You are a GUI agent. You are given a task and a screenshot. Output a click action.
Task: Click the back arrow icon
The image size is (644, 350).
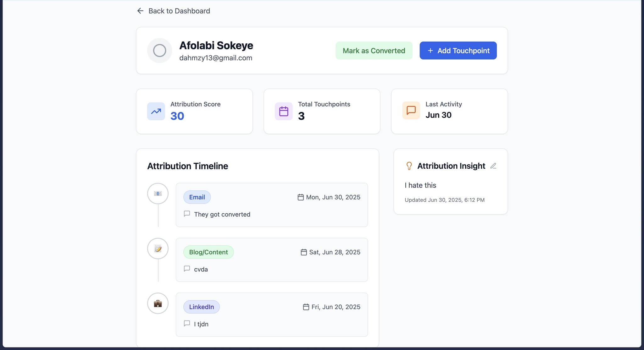(140, 11)
